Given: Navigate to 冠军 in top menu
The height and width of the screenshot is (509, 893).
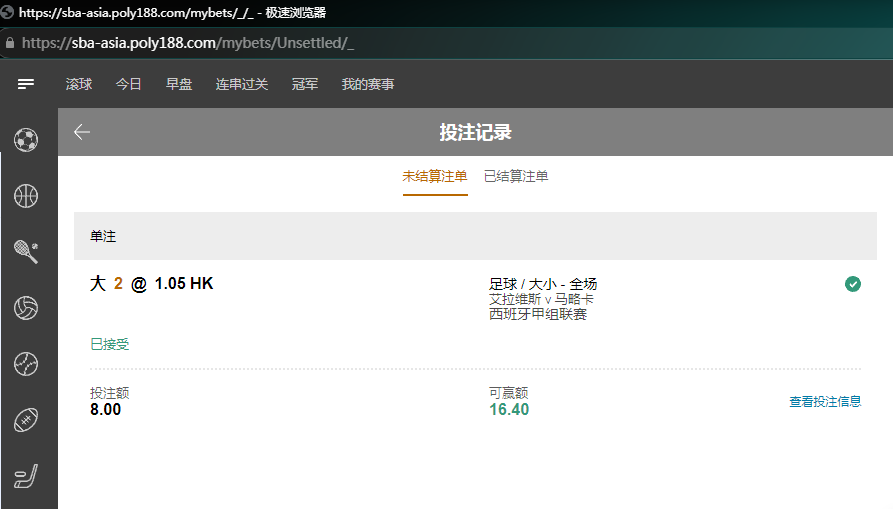Looking at the screenshot, I should pos(305,84).
